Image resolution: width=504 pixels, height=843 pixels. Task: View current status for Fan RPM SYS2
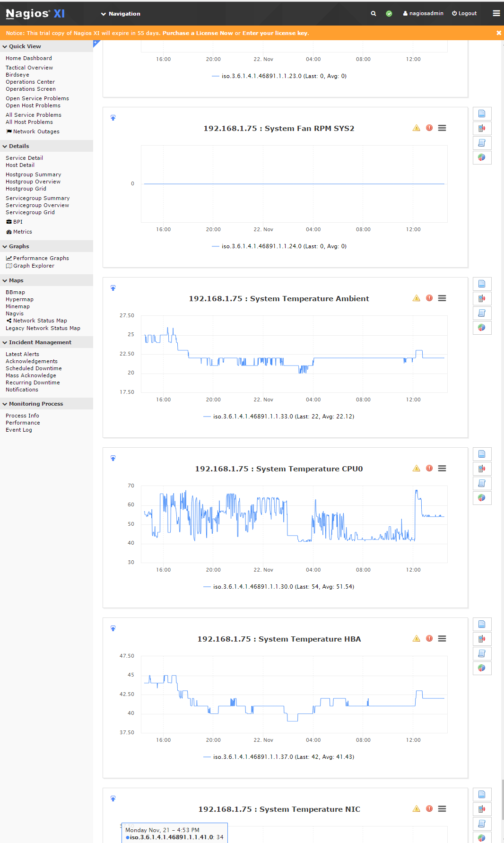pos(482,113)
